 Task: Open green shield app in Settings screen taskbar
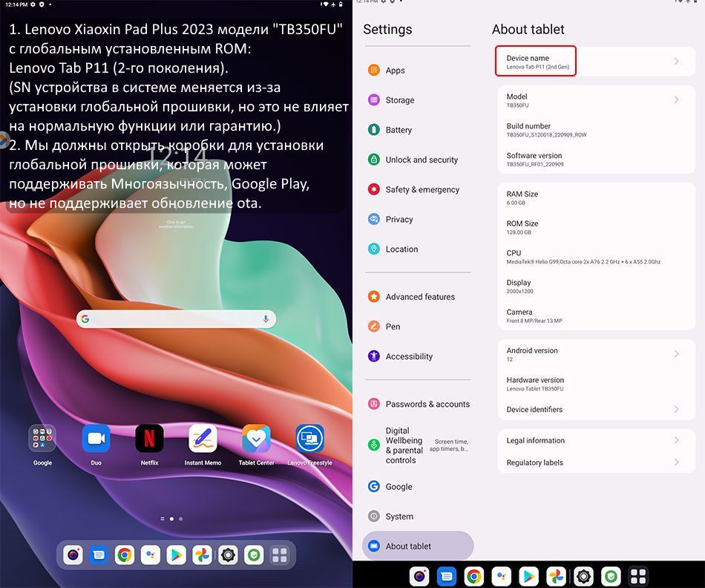tap(611, 576)
